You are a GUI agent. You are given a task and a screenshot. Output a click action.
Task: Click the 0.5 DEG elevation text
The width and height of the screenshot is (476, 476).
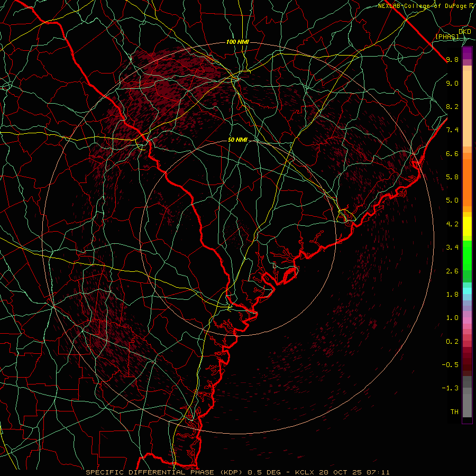(x=264, y=472)
